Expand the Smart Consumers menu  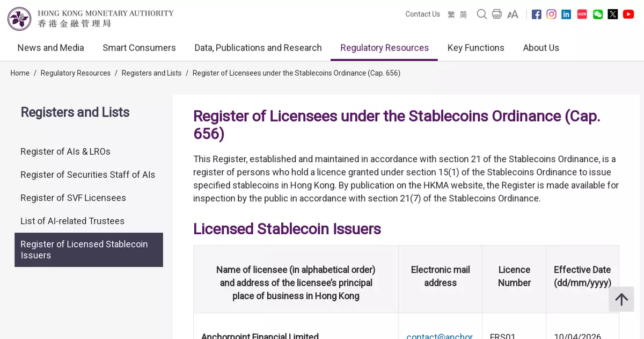[139, 48]
